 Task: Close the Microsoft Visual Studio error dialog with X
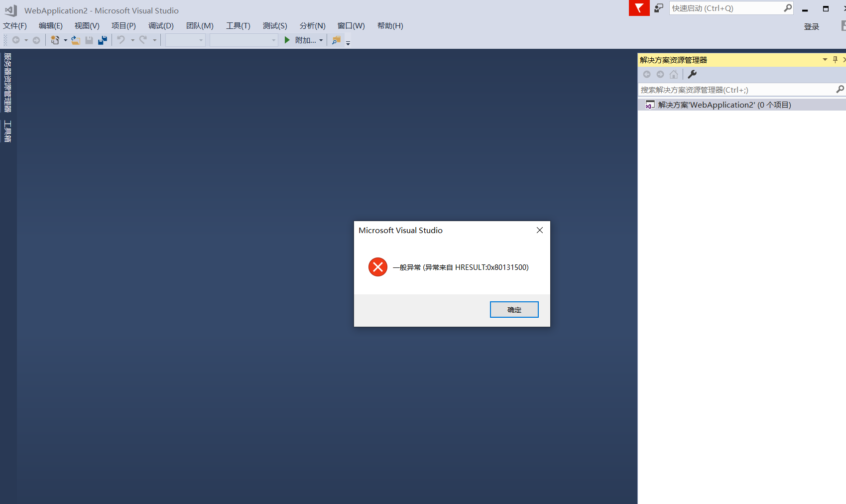tap(540, 230)
